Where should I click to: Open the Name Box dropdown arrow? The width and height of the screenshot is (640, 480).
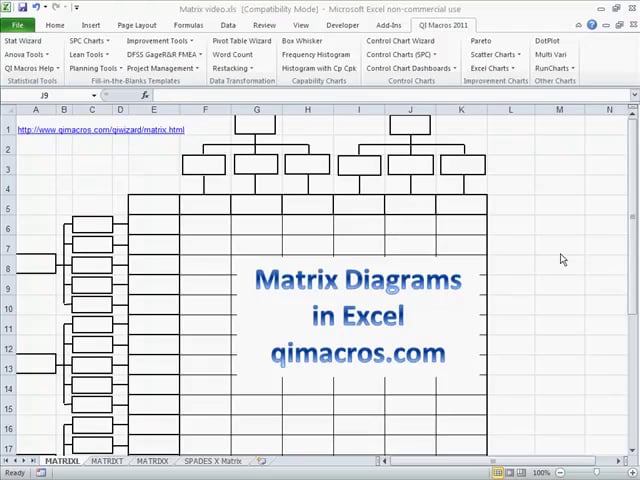[94, 95]
